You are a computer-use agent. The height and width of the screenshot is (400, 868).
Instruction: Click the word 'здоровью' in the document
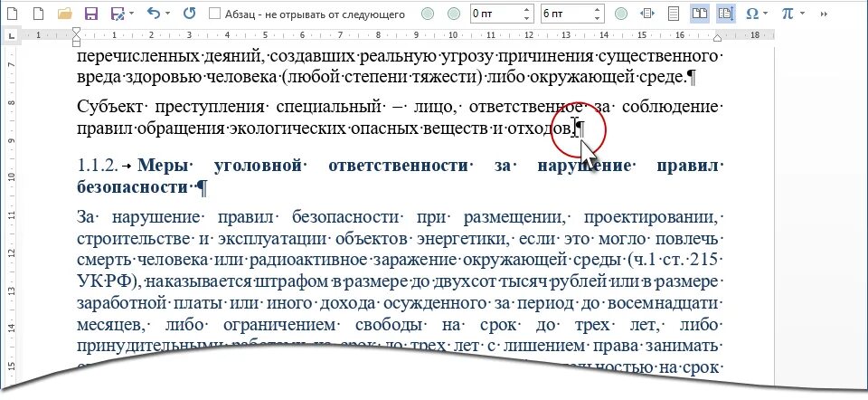[x=163, y=78]
